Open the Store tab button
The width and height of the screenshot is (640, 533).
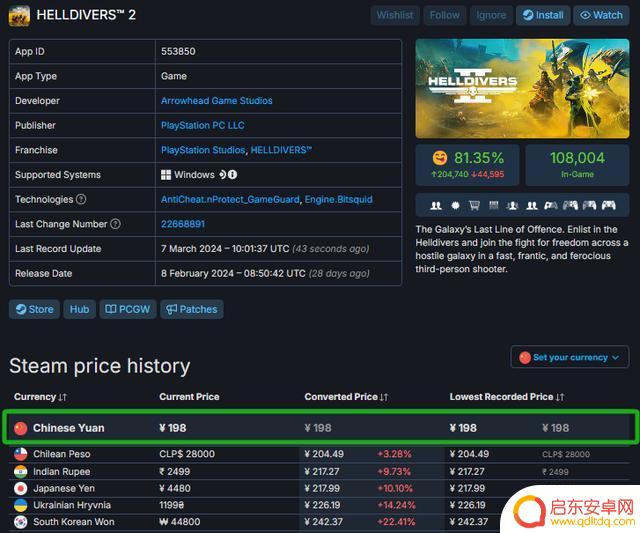point(34,309)
